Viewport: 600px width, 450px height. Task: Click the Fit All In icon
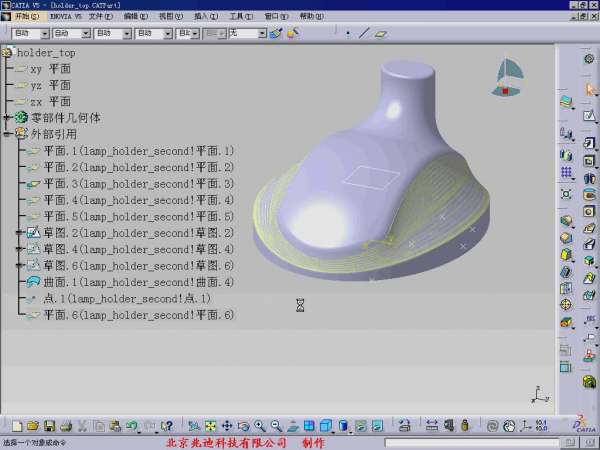(x=211, y=426)
